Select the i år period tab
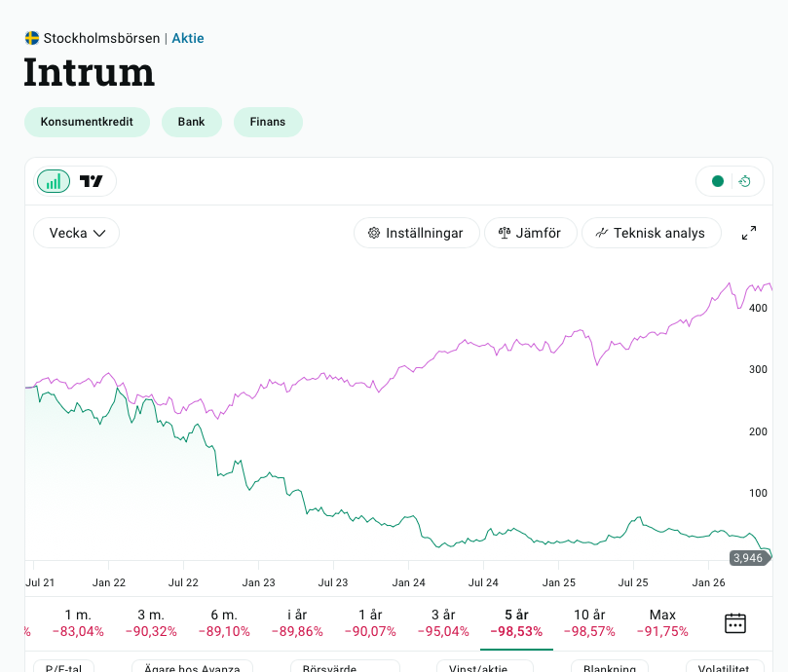788x672 pixels. pyautogui.click(x=297, y=622)
